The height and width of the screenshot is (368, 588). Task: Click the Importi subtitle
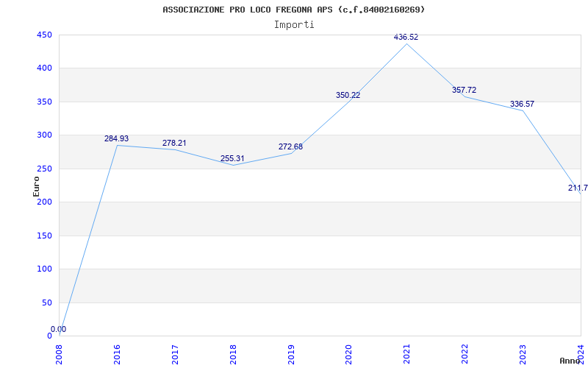(294, 25)
